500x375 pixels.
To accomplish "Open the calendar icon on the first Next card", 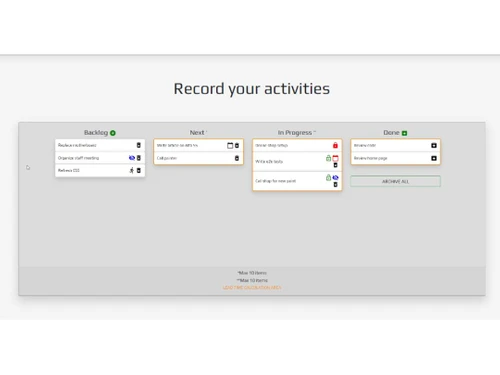I will tap(230, 145).
